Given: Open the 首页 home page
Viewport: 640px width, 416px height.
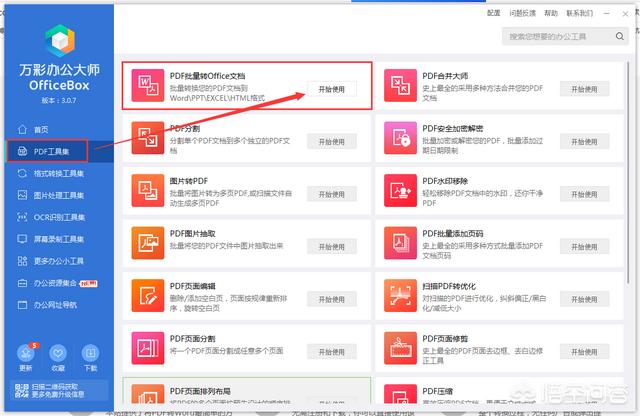Looking at the screenshot, I should (59, 129).
